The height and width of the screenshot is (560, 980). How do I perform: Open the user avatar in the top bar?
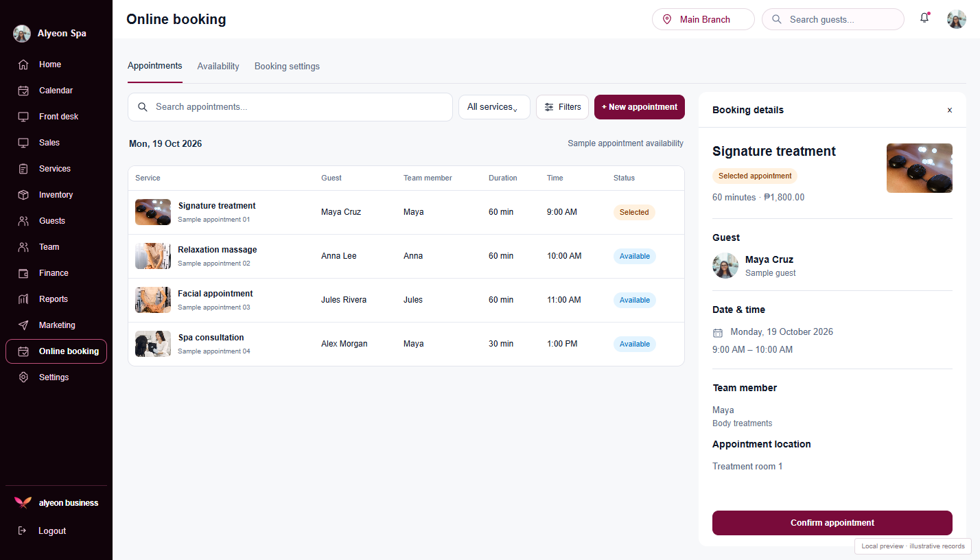pos(957,19)
